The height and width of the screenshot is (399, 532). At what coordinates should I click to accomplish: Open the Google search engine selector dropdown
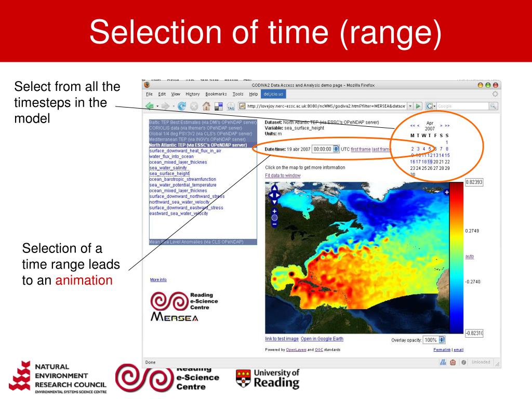(x=431, y=106)
